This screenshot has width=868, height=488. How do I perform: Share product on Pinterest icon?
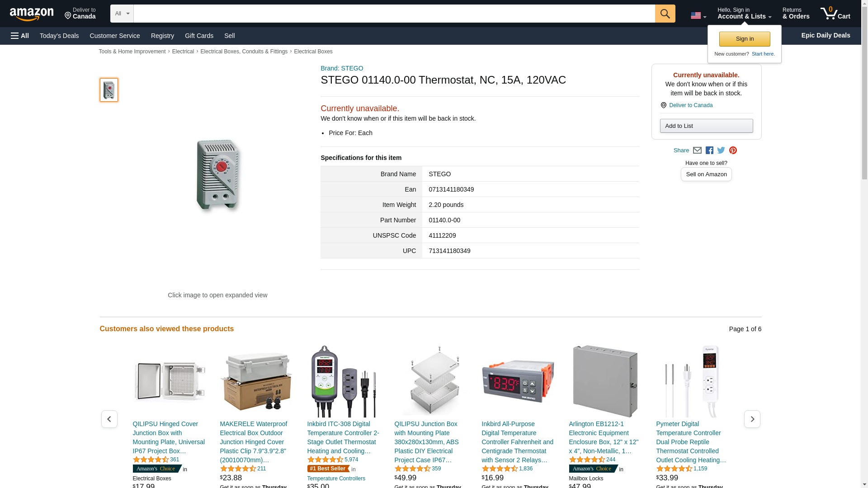point(733,150)
